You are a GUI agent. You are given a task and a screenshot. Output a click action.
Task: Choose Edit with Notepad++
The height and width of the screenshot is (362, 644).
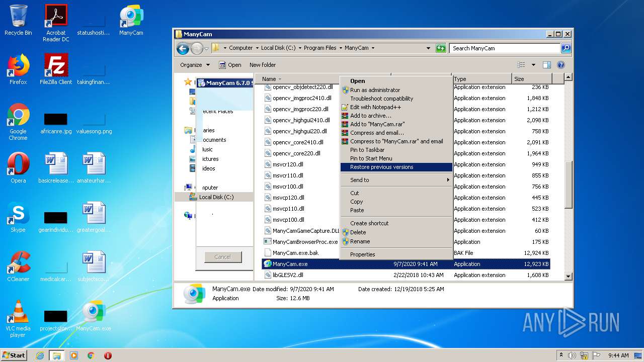click(x=396, y=107)
